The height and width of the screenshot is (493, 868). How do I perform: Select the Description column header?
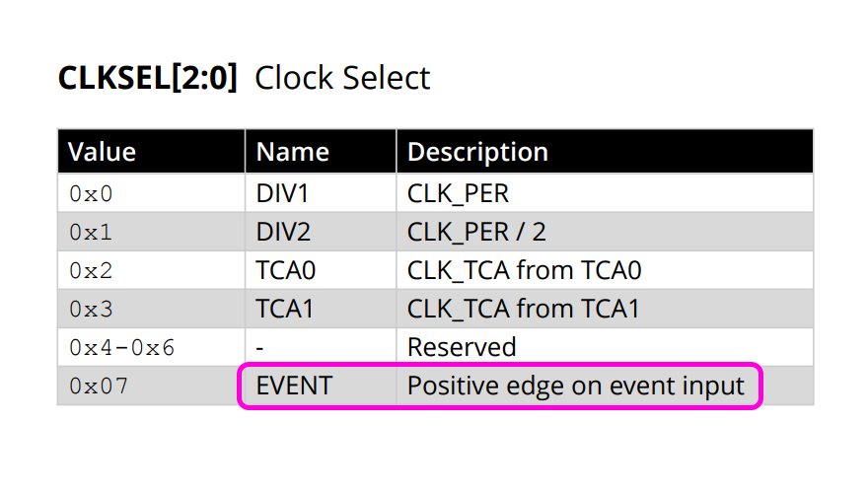point(477,152)
